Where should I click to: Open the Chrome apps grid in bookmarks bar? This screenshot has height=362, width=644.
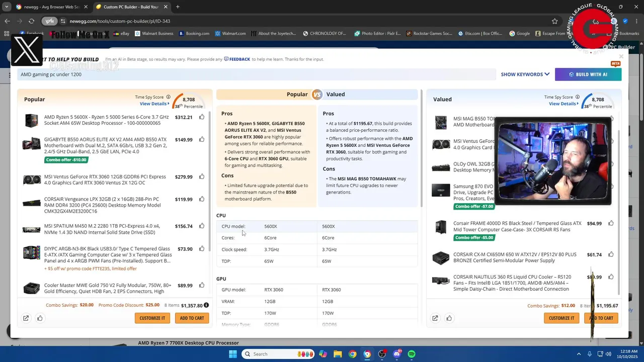coord(7,34)
